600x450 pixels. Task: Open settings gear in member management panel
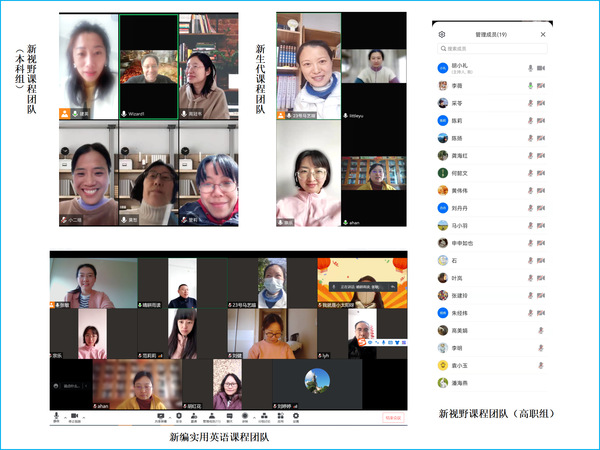click(x=442, y=33)
